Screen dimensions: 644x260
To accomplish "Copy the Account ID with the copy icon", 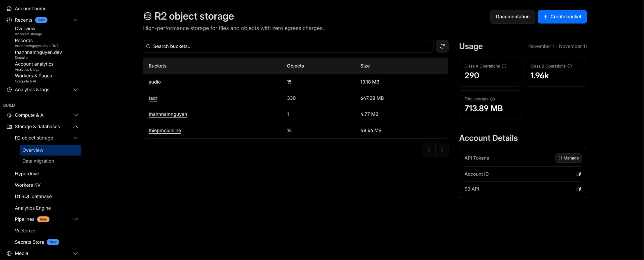I will [x=579, y=174].
